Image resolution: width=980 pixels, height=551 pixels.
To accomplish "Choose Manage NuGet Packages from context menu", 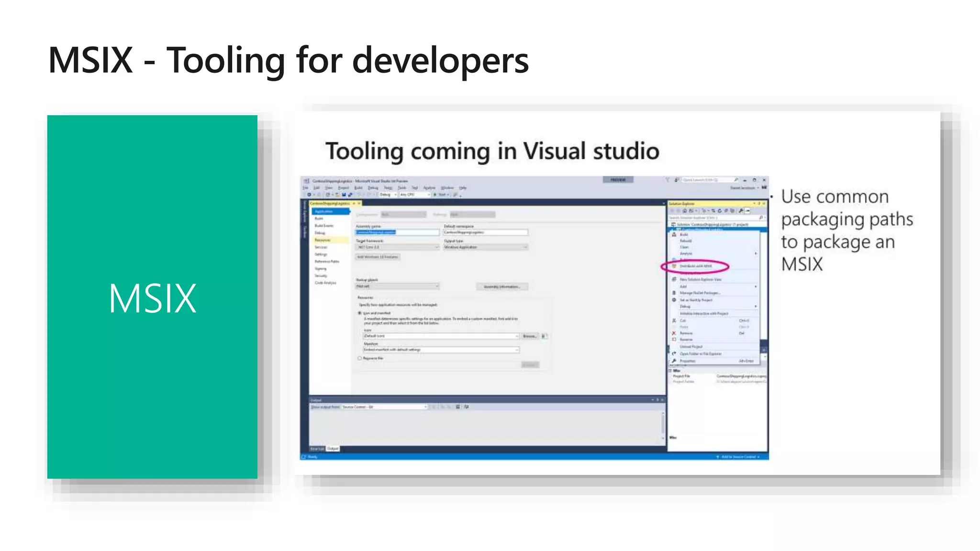I will coord(700,293).
